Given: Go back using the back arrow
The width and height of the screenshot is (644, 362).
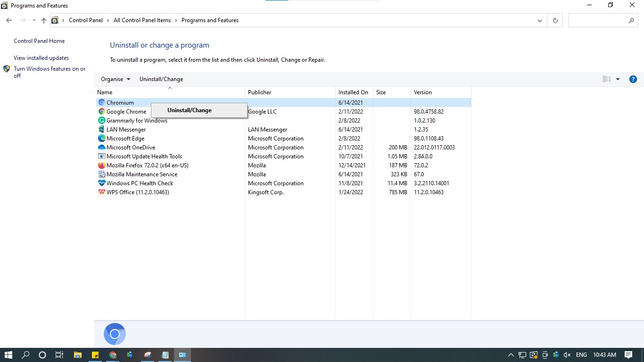Looking at the screenshot, I should [9, 20].
